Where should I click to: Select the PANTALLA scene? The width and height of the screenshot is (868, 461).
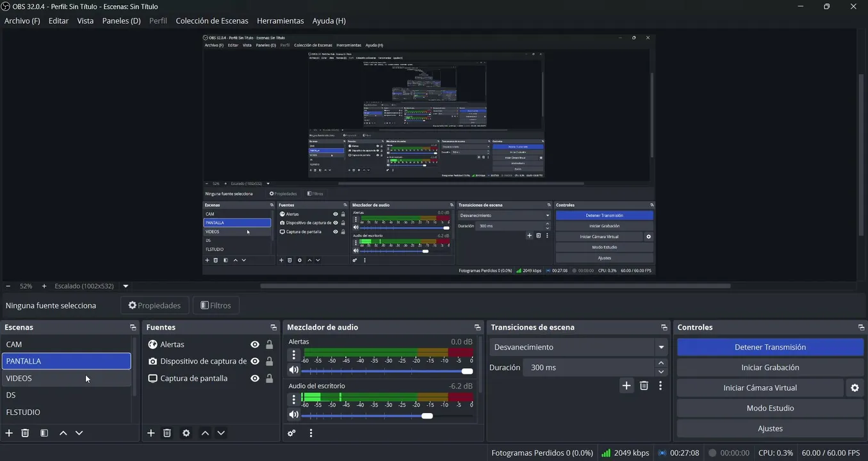(67, 361)
